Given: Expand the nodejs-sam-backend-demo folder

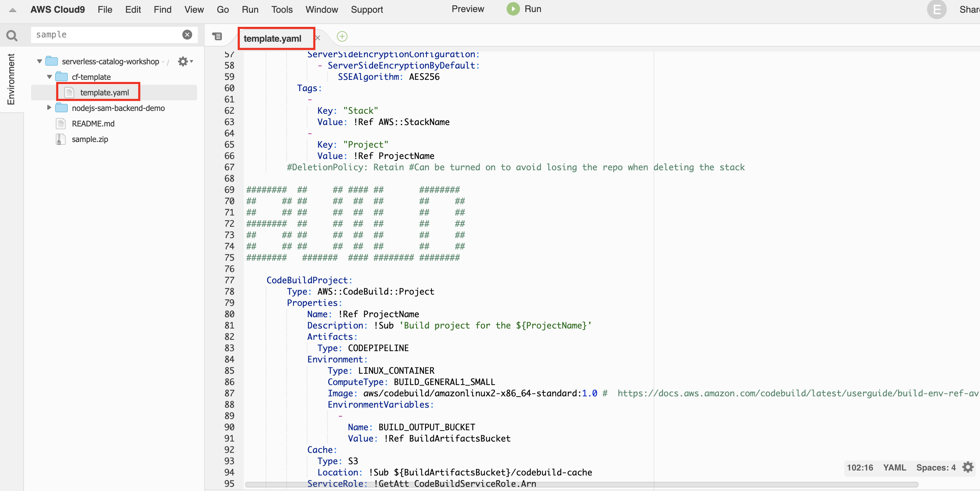Looking at the screenshot, I should pyautogui.click(x=49, y=108).
